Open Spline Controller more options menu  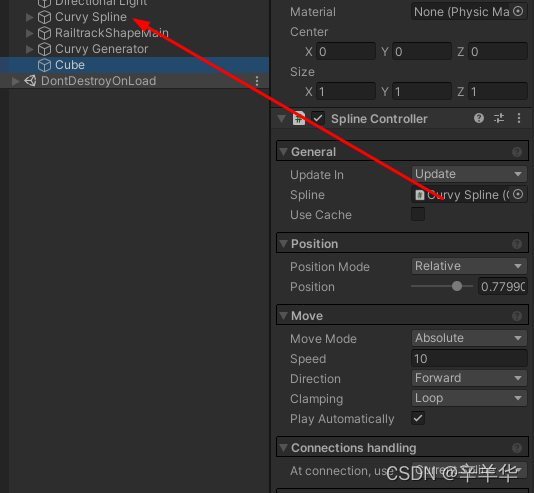[519, 118]
